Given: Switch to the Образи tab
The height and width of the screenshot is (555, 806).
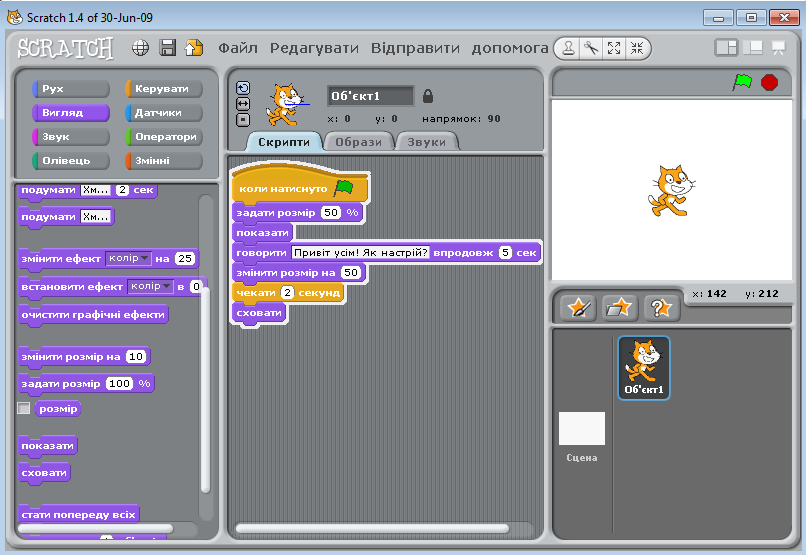Looking at the screenshot, I should tap(357, 142).
